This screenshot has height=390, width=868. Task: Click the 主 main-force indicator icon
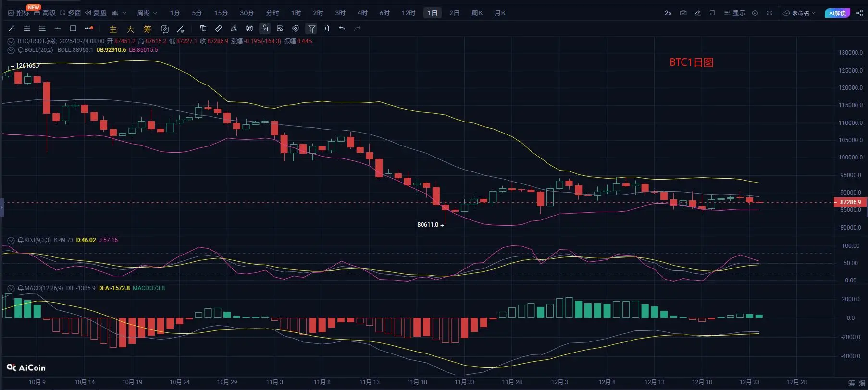(113, 29)
